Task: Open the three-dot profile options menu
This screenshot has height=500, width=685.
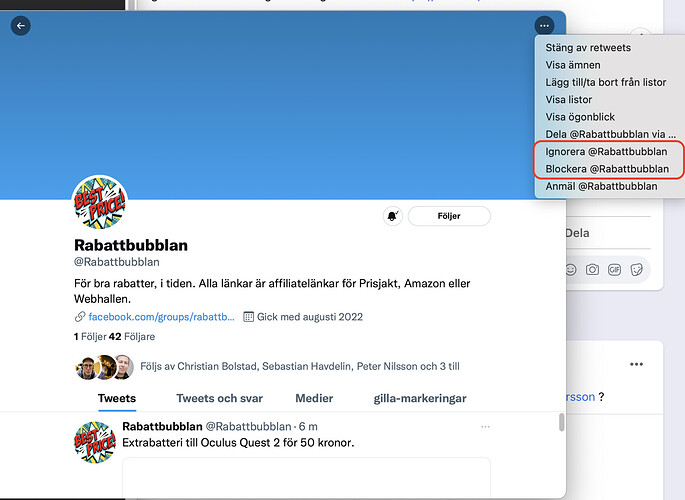Action: (x=544, y=26)
